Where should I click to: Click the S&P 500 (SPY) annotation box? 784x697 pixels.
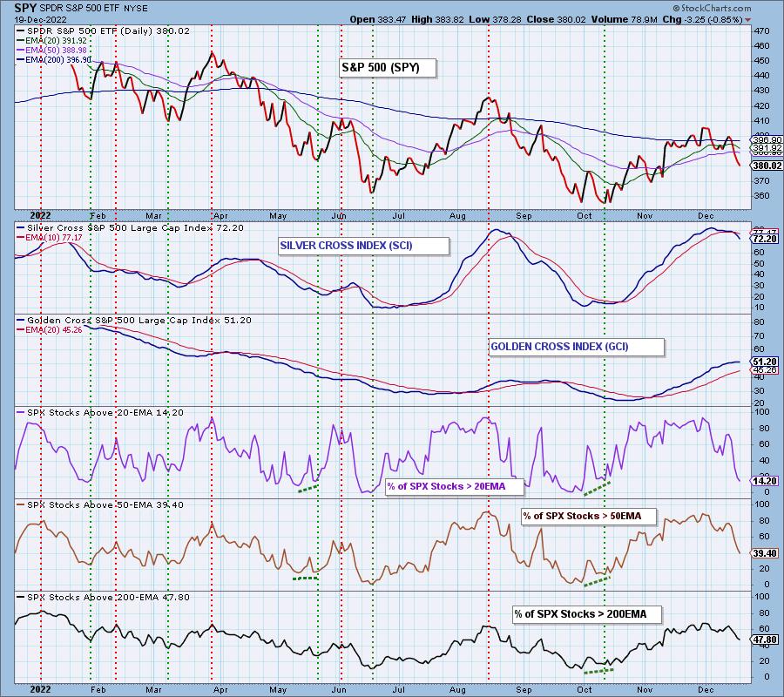pos(388,67)
